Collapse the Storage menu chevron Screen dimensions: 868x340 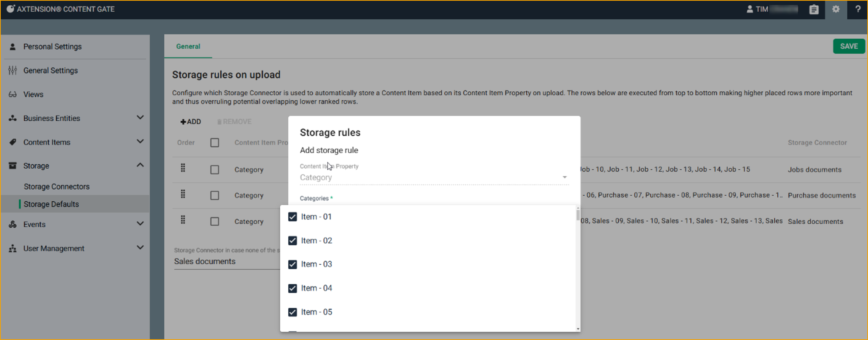[140, 165]
